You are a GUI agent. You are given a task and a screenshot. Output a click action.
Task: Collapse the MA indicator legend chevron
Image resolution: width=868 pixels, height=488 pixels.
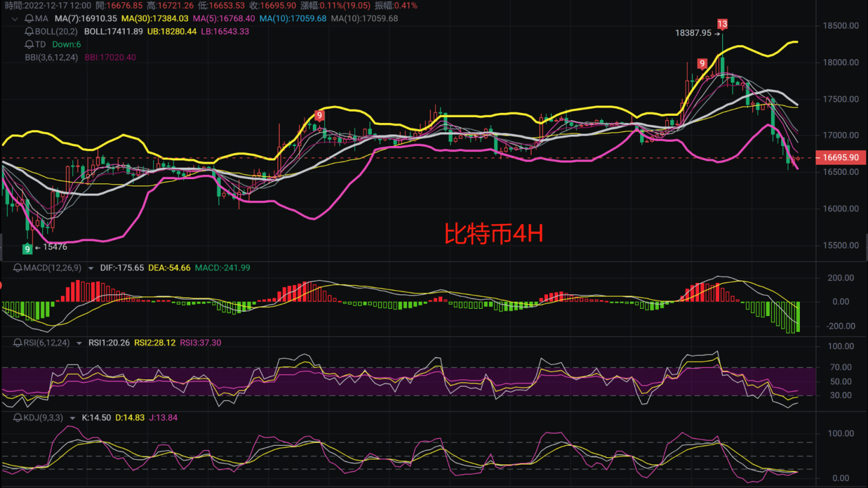(14, 19)
